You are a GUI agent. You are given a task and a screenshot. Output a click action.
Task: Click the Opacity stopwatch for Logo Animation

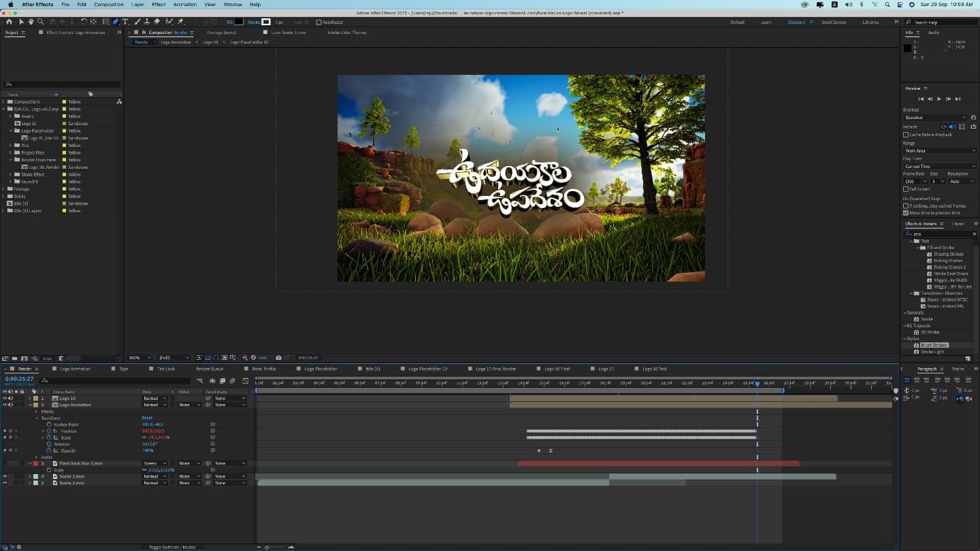point(49,450)
